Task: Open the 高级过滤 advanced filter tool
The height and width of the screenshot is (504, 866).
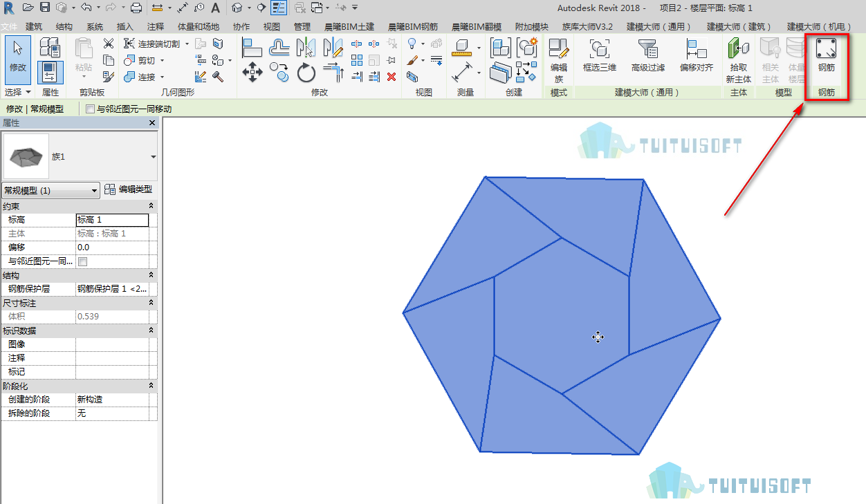Action: tap(648, 55)
